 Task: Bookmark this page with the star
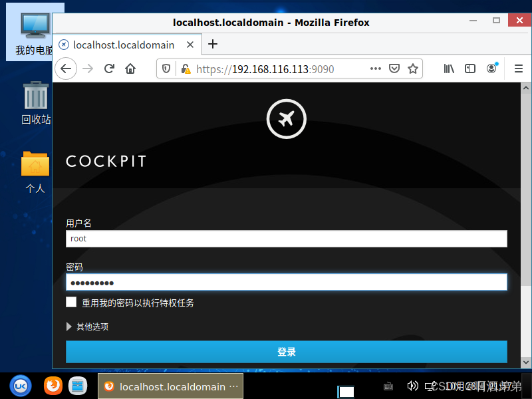tap(413, 69)
